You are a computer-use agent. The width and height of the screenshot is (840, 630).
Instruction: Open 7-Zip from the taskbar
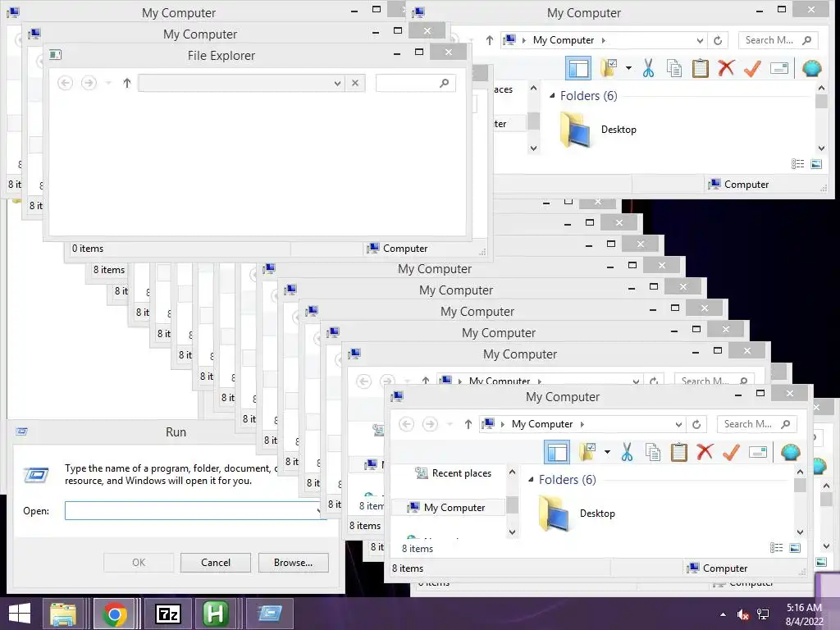click(167, 614)
